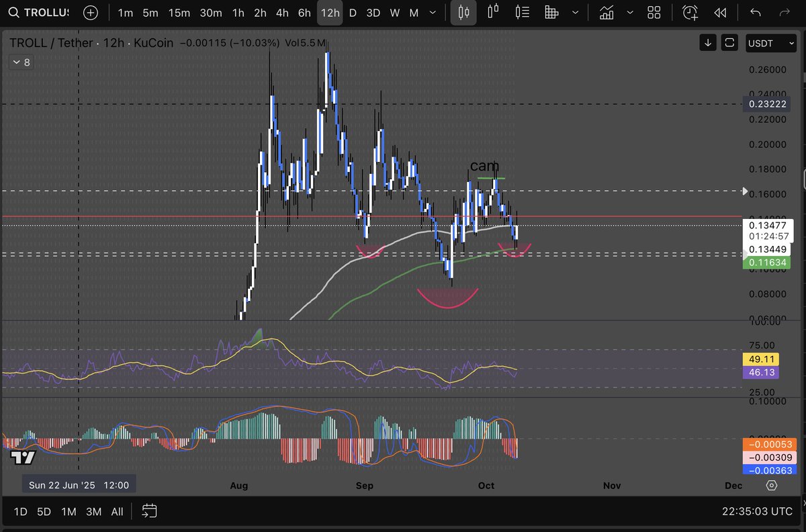This screenshot has width=806, height=532.
Task: Switch to the 2h timeframe
Action: coord(260,13)
